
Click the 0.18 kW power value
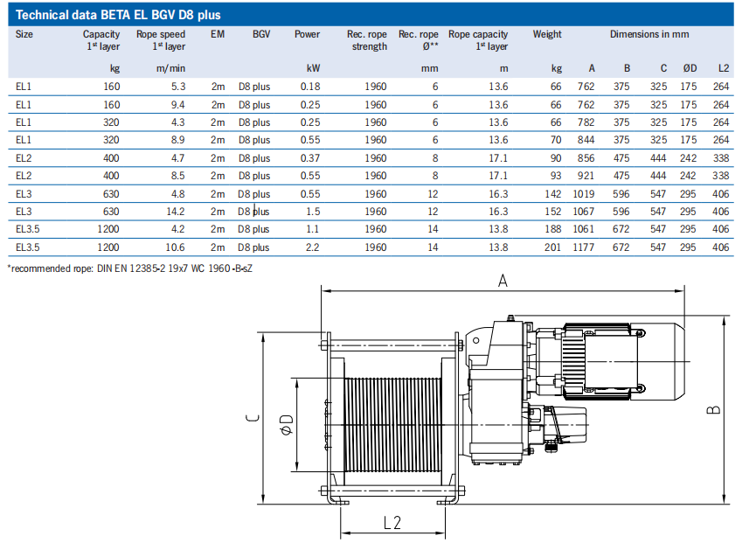click(310, 87)
